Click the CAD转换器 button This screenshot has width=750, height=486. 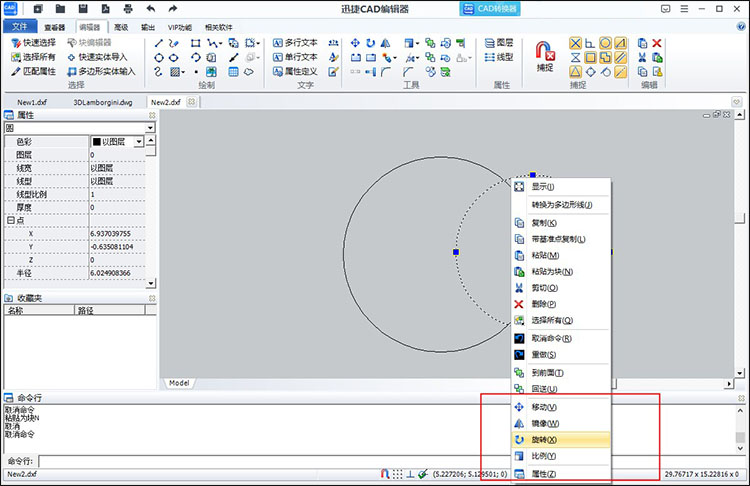click(x=490, y=9)
